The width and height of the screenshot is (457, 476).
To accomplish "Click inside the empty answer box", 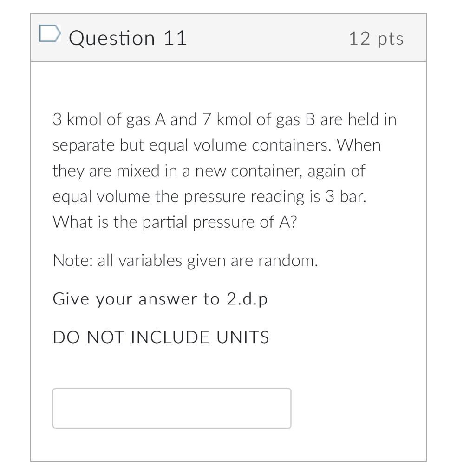I will pos(172,408).
